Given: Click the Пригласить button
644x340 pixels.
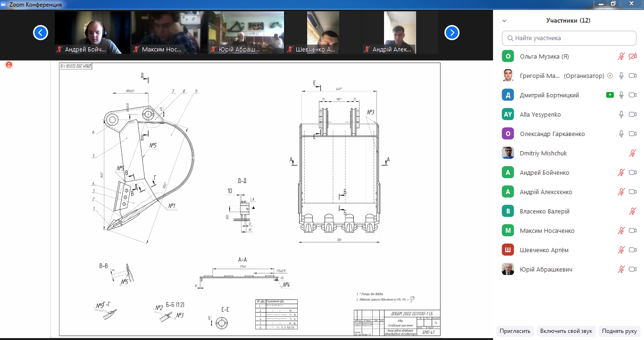Looking at the screenshot, I should pyautogui.click(x=516, y=331).
